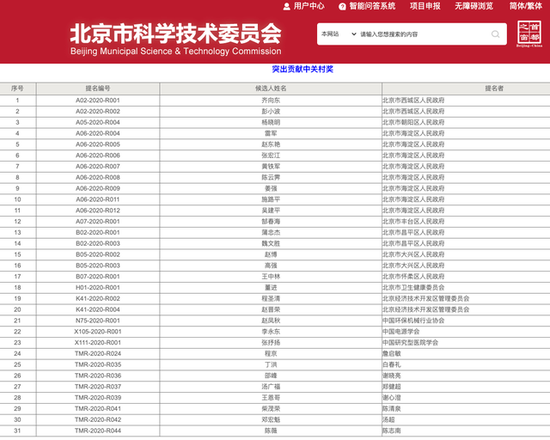
Task: Enable 无障碍浏览 accessible browsing
Action: pyautogui.click(x=474, y=6)
